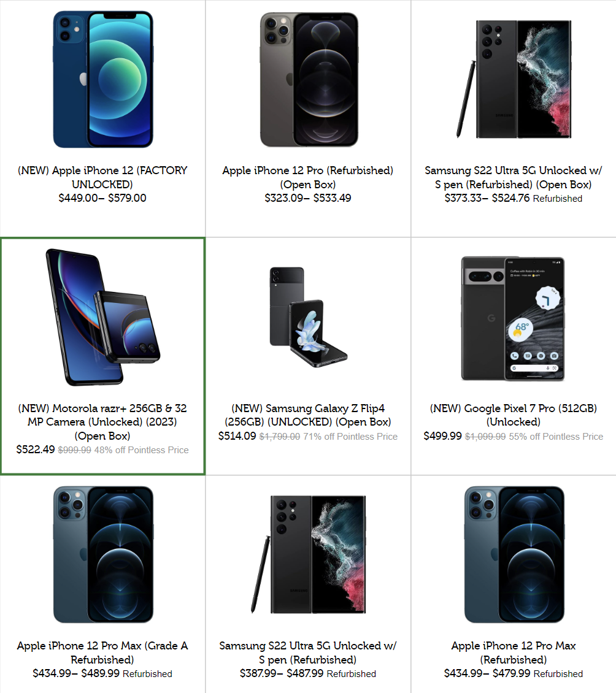The image size is (616, 693).
Task: Open "(NEW) Apple iPhone 12 (FACTORY UNLOCKED)" title link
Action: click(x=102, y=177)
